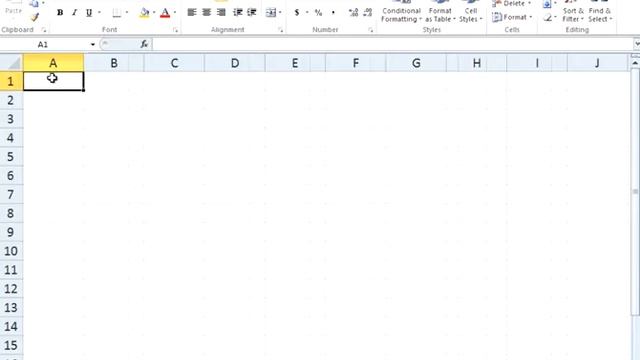This screenshot has width=640, height=360.
Task: Open the Clear dropdown arrow
Action: click(x=556, y=18)
